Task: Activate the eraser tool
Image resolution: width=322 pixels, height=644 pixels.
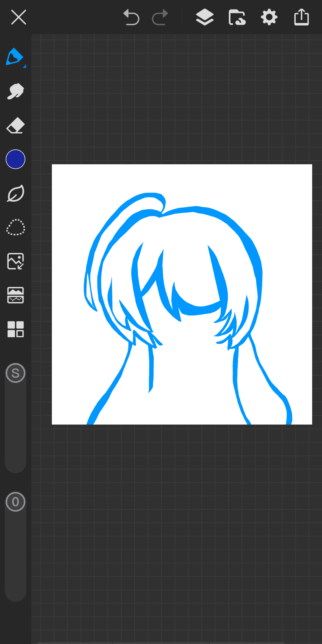Action: point(16,126)
